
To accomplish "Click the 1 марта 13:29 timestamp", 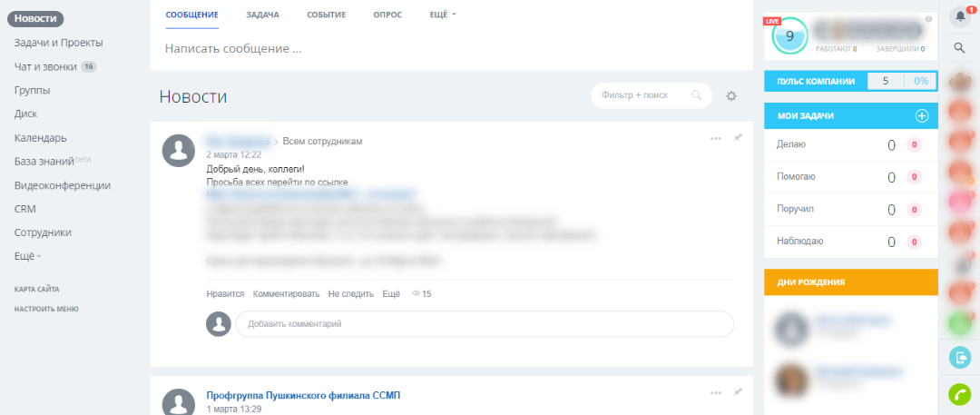I will click(234, 410).
